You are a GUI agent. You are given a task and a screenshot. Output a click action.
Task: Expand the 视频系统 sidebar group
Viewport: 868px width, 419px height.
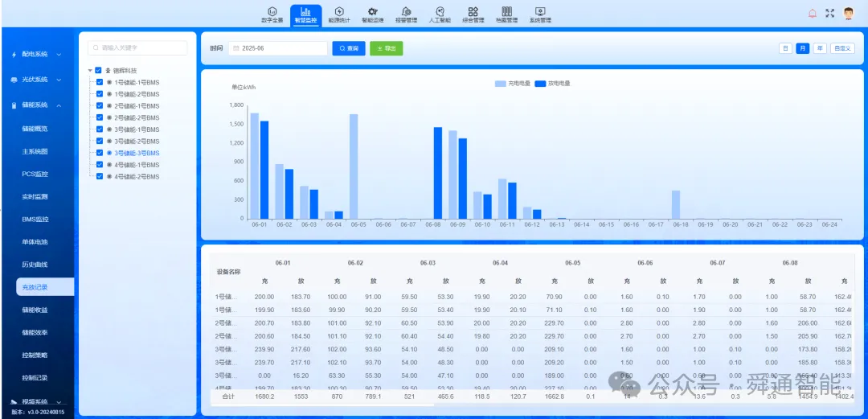tap(36, 401)
